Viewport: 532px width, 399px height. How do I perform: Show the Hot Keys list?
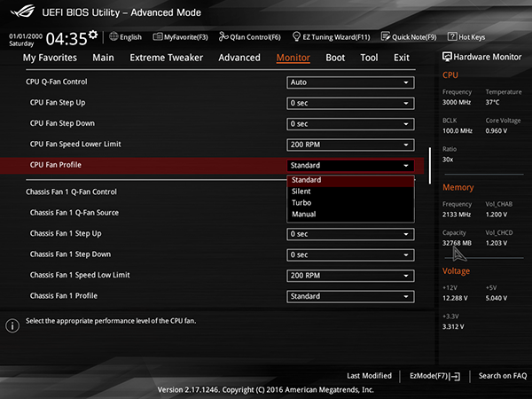(466, 36)
